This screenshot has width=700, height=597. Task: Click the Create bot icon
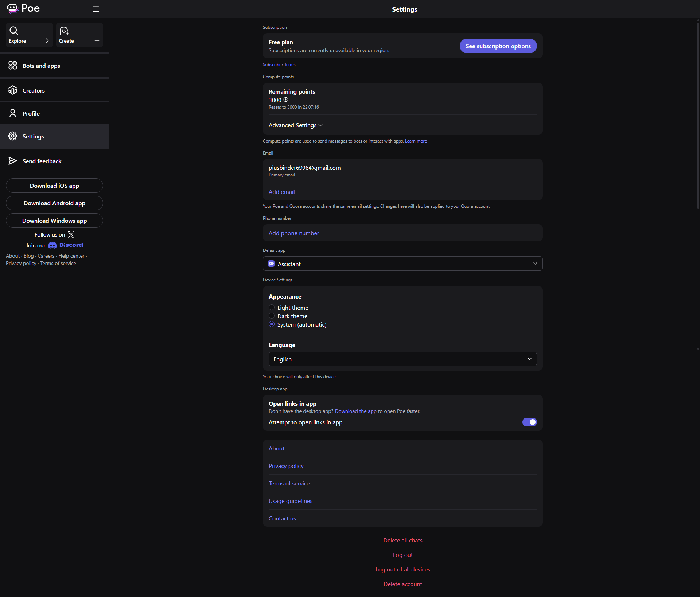[x=64, y=31]
